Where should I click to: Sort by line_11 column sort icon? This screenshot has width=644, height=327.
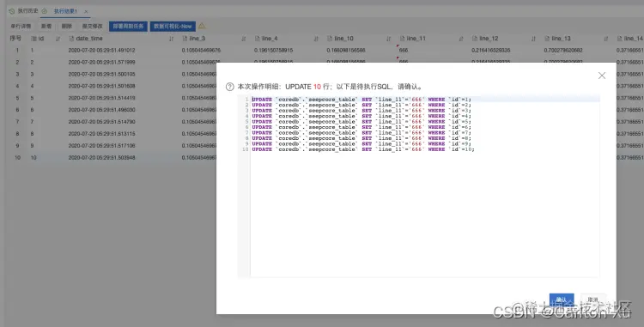pyautogui.click(x=461, y=39)
